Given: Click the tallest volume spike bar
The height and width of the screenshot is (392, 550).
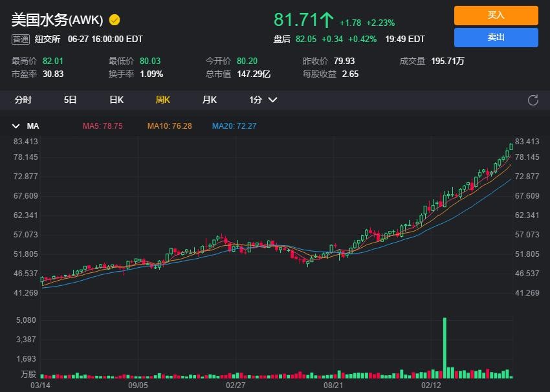Looking at the screenshot, I should (x=445, y=347).
